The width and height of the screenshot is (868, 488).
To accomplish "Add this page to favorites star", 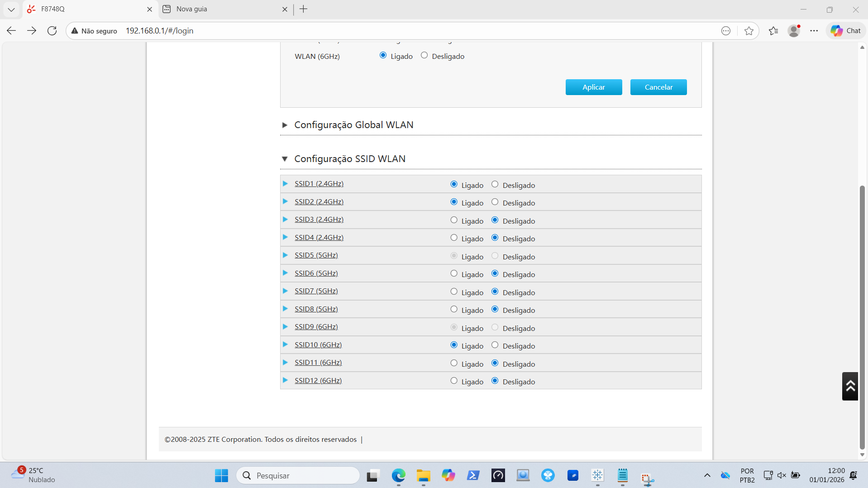I will point(749,31).
